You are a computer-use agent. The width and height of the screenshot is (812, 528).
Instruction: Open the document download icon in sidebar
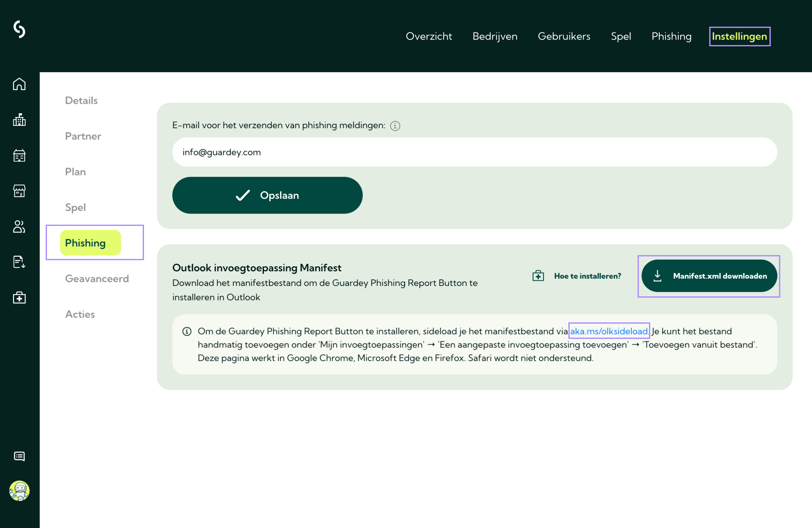click(x=19, y=262)
